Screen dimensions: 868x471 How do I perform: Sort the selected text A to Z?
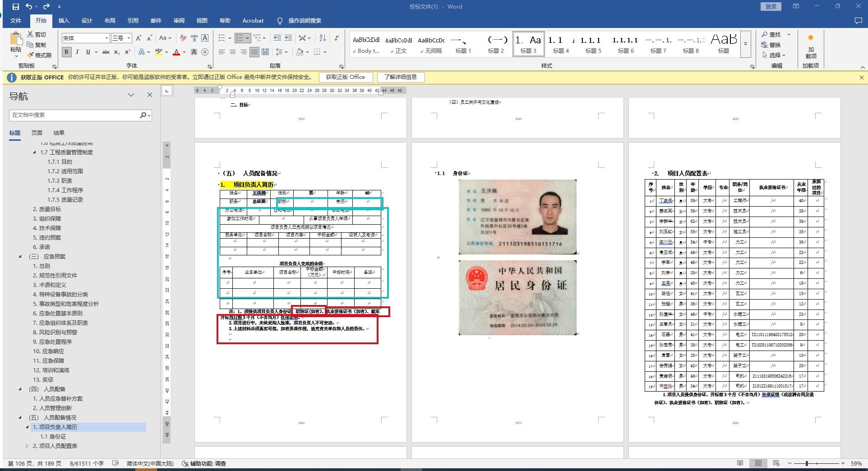[323, 38]
